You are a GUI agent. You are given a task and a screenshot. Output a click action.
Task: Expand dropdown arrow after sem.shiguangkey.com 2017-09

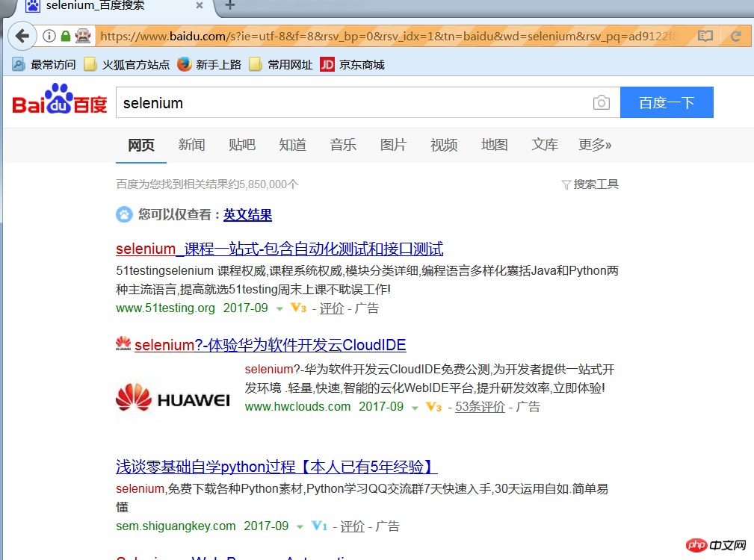click(x=300, y=527)
